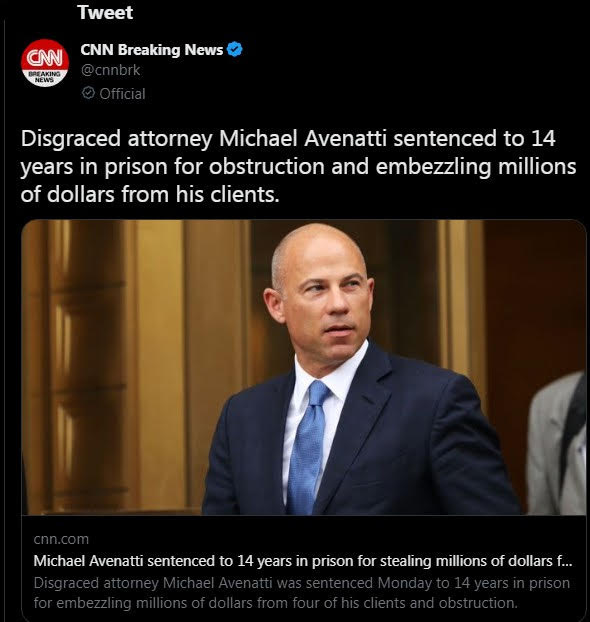The height and width of the screenshot is (622, 590).
Task: Visit the @cnnbrk handle
Action: pyautogui.click(x=110, y=70)
